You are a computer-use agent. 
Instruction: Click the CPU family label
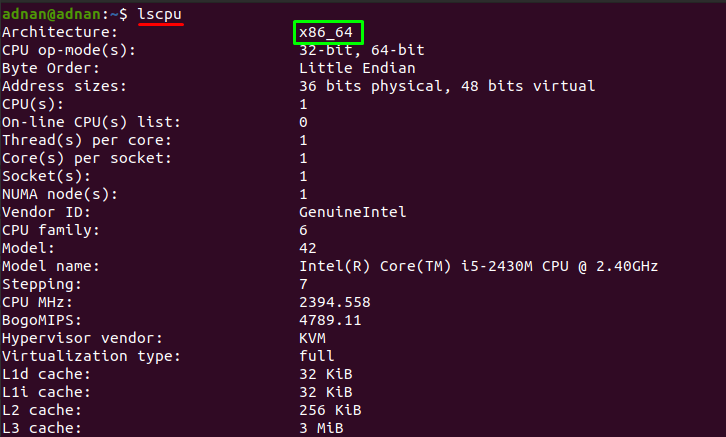(50, 230)
